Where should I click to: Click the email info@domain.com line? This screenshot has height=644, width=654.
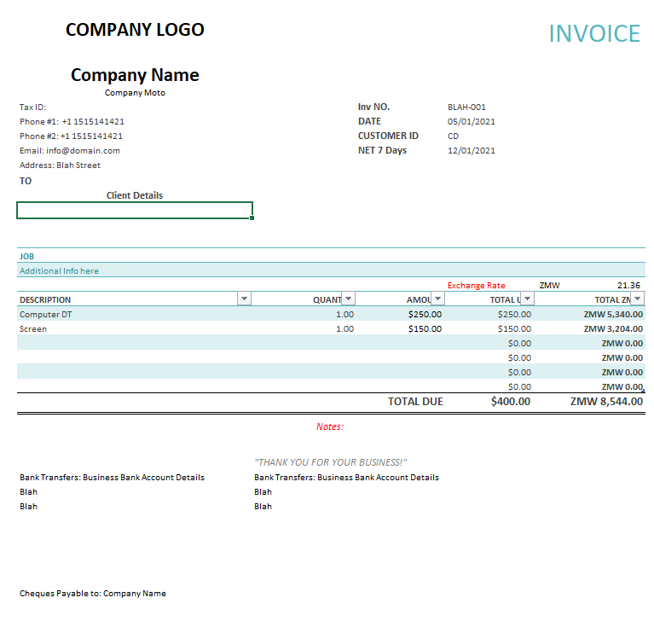pyautogui.click(x=70, y=151)
